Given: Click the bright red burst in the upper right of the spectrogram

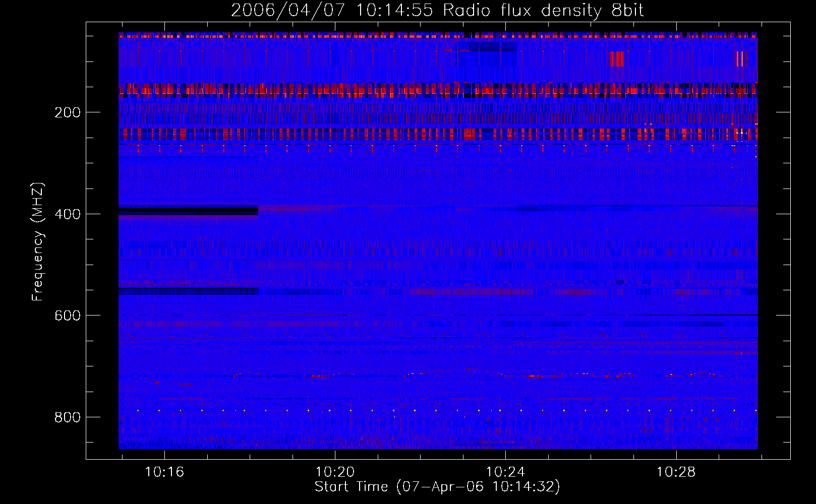Looking at the screenshot, I should tap(617, 59).
